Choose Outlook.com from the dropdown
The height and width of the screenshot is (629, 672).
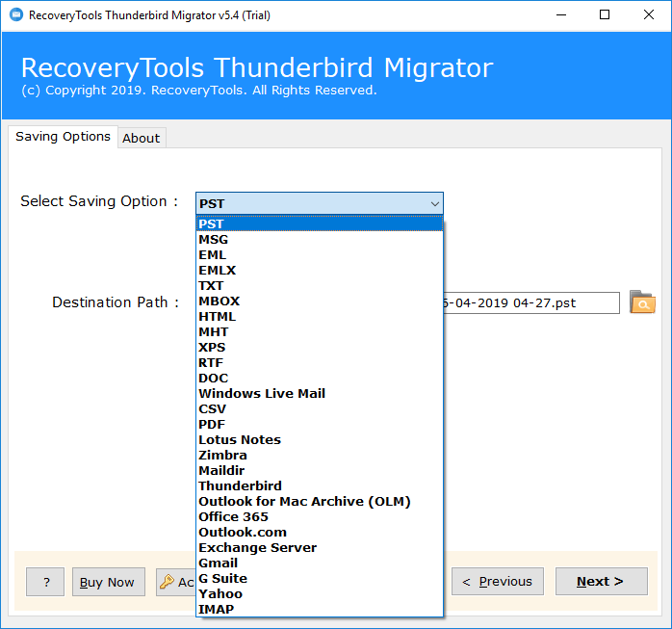pos(320,533)
